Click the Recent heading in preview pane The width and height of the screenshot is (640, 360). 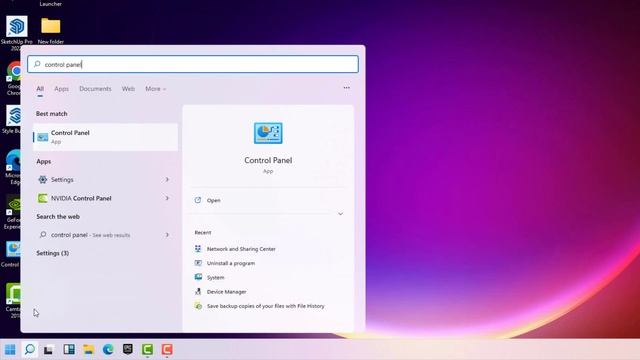pyautogui.click(x=203, y=232)
